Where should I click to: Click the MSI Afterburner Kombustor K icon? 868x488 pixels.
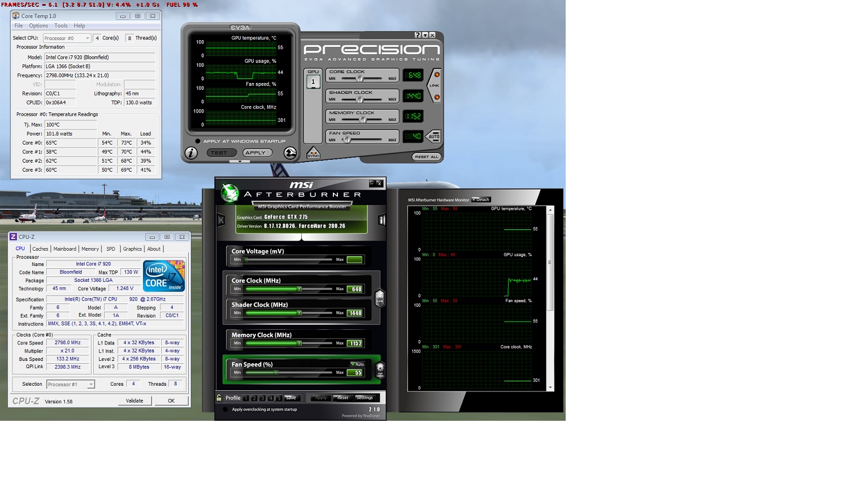pyautogui.click(x=221, y=220)
